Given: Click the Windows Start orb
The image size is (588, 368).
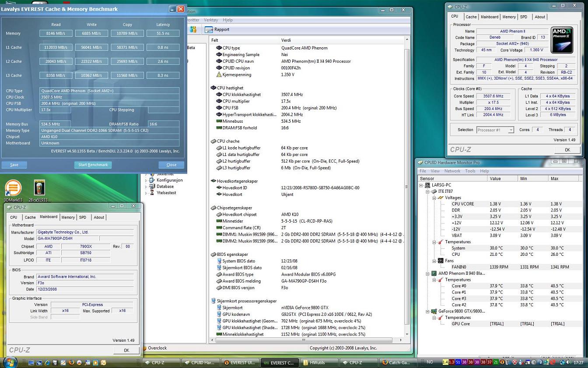Looking at the screenshot, I should point(10,362).
